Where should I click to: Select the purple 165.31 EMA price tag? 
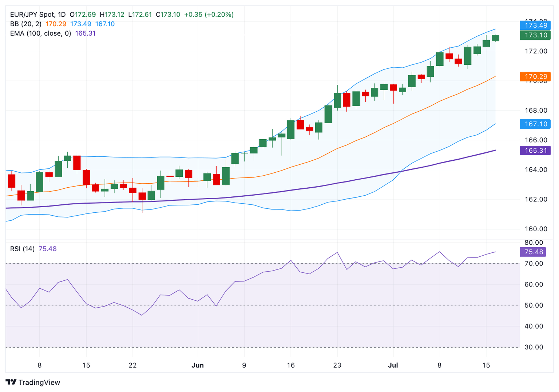(x=535, y=151)
